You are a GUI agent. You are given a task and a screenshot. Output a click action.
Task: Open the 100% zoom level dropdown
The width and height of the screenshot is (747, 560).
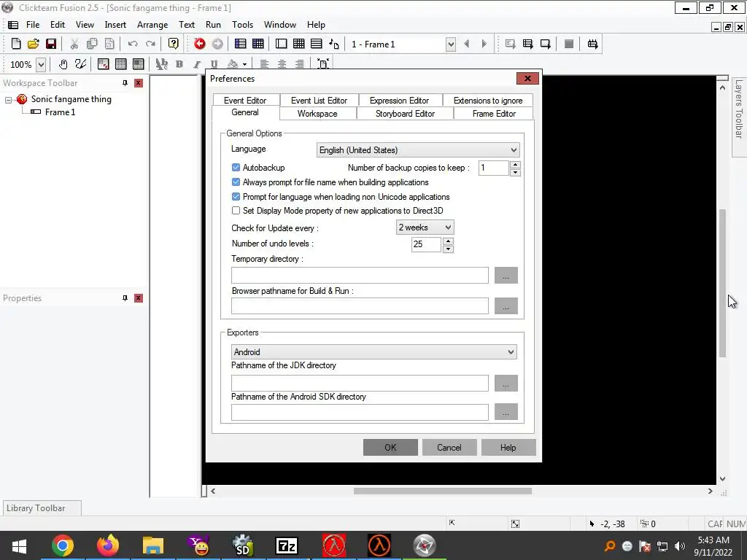coord(41,64)
